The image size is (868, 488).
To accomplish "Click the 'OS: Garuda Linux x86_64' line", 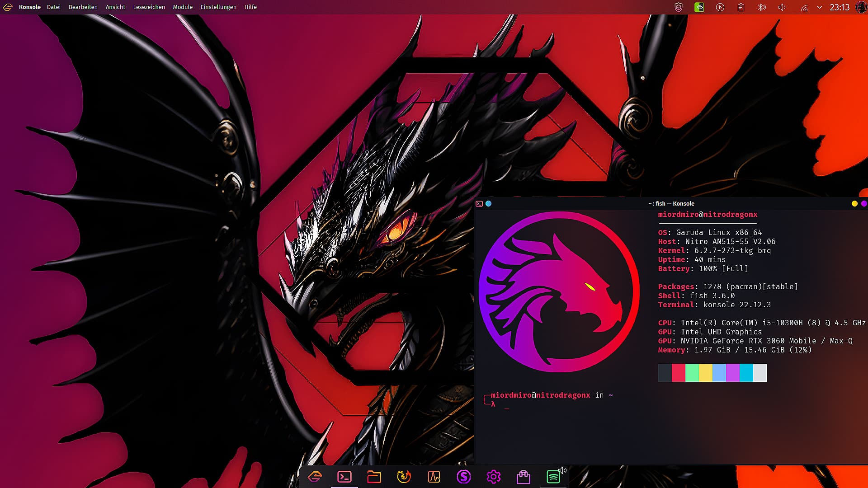I will click(710, 232).
